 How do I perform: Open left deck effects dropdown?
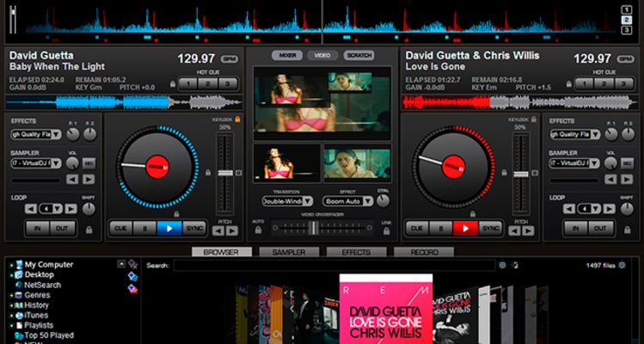[56, 134]
